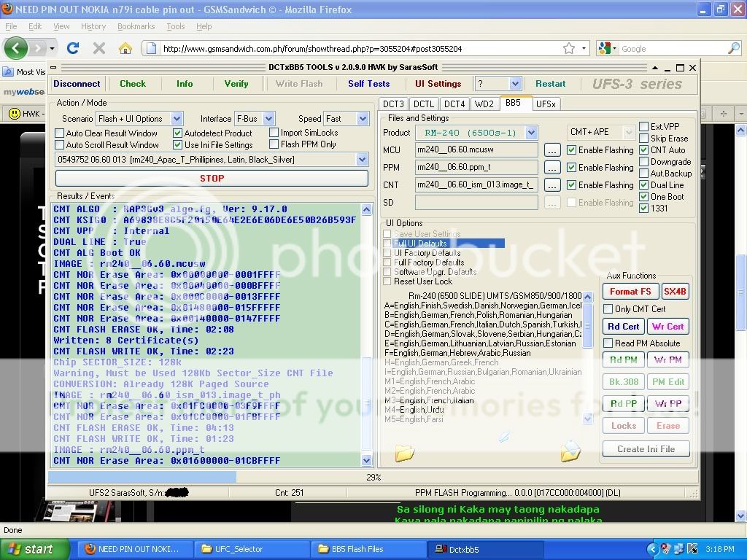This screenshot has width=747, height=560.
Task: Go to the Firefox home page icon
Action: (x=125, y=48)
